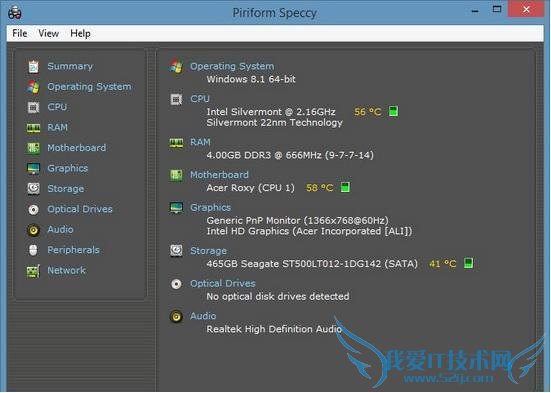Click Intel HD Graphics text line
Image resolution: width=551 pixels, height=393 pixels.
point(309,231)
